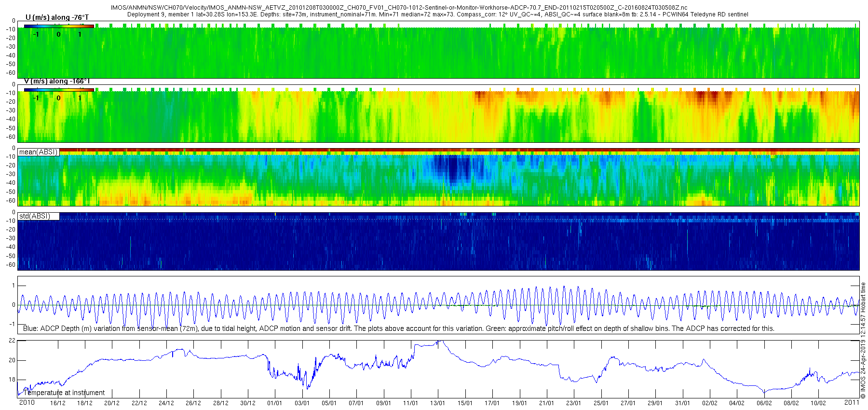Click the '19/01' date tick label
Image resolution: width=868 pixels, height=410 pixels.
click(519, 403)
